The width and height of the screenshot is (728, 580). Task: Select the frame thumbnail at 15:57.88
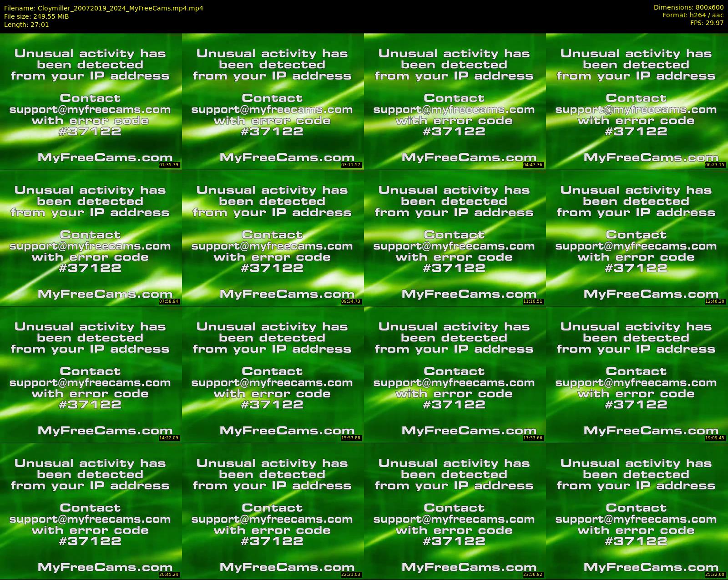(x=273, y=374)
